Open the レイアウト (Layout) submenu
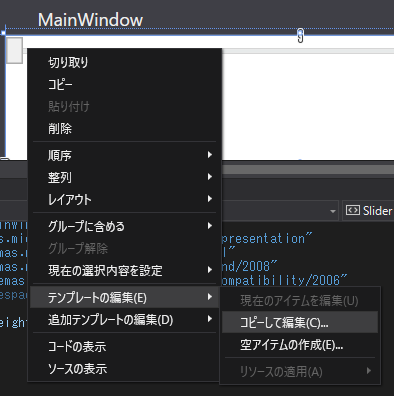The image size is (394, 396). click(125, 199)
